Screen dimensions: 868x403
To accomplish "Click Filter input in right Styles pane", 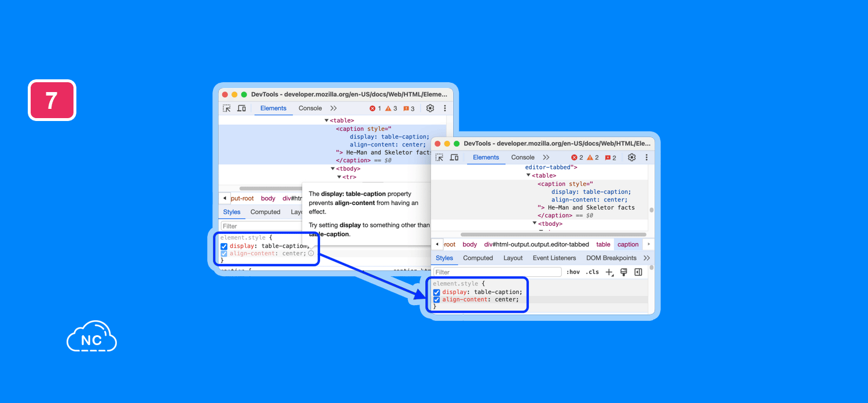I will 497,272.
